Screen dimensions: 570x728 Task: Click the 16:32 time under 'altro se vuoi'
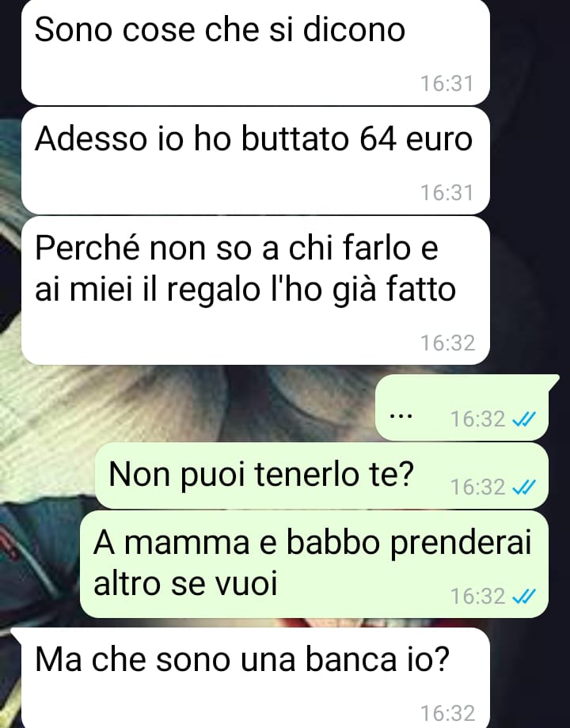tap(477, 596)
